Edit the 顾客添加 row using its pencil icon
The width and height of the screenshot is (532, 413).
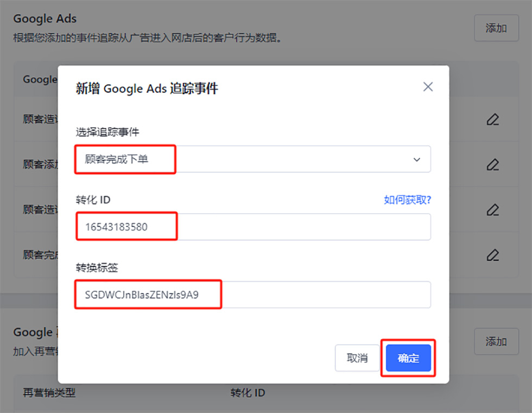[x=492, y=164]
